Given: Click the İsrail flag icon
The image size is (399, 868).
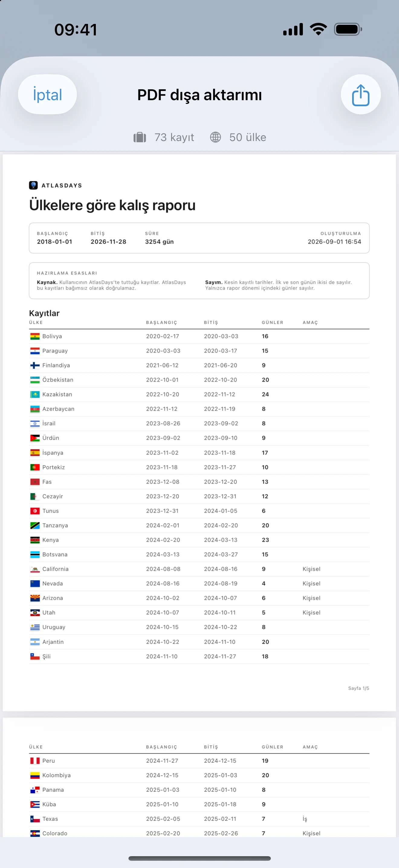Looking at the screenshot, I should pyautogui.click(x=35, y=423).
